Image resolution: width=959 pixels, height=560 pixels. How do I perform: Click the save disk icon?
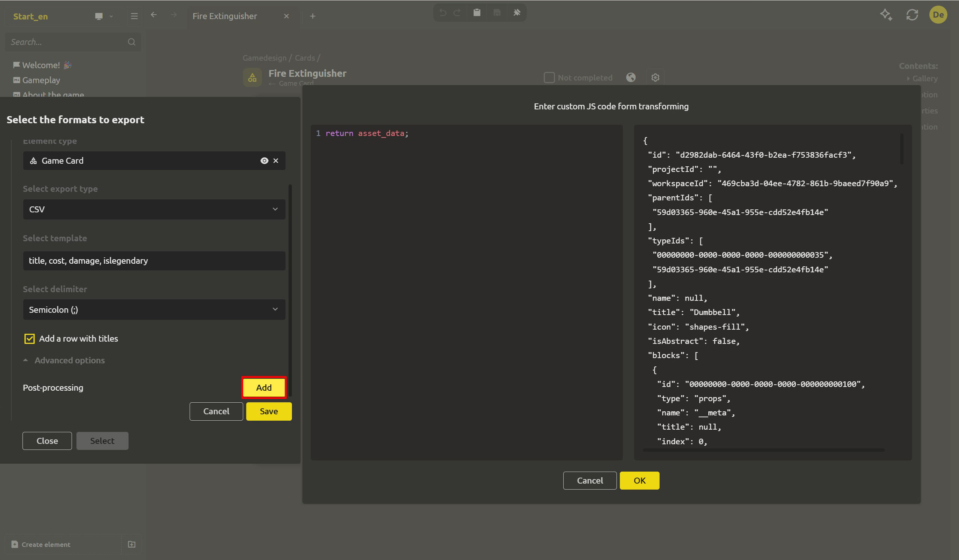(497, 13)
